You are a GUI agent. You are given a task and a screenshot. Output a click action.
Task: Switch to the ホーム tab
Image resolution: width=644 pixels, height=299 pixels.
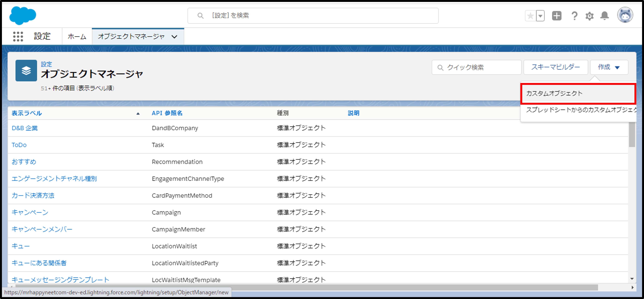tap(77, 37)
